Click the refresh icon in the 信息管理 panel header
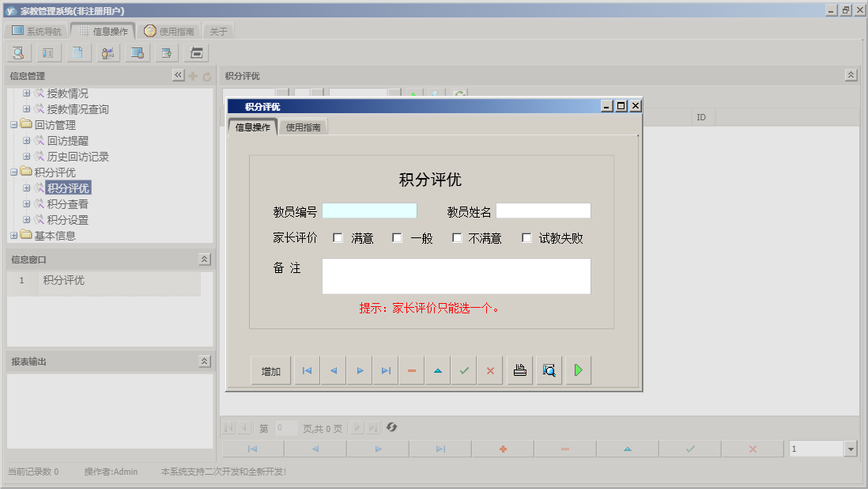Image resolution: width=868 pixels, height=489 pixels. tap(206, 75)
